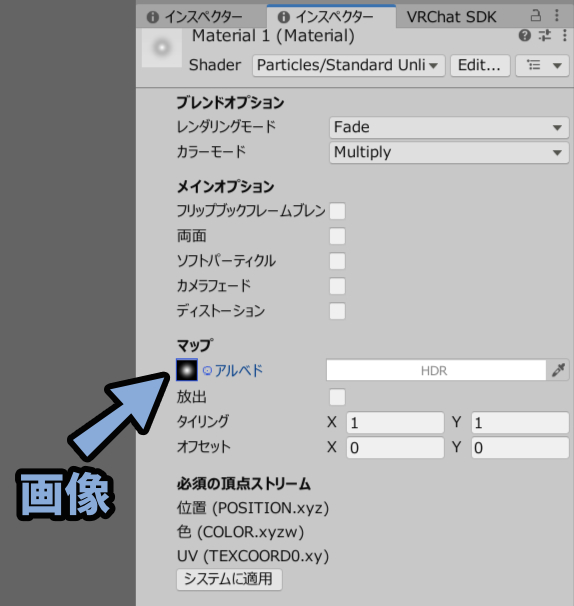This screenshot has height=606, width=574.
Task: Open the tab bar three-dot menu
Action: click(557, 15)
